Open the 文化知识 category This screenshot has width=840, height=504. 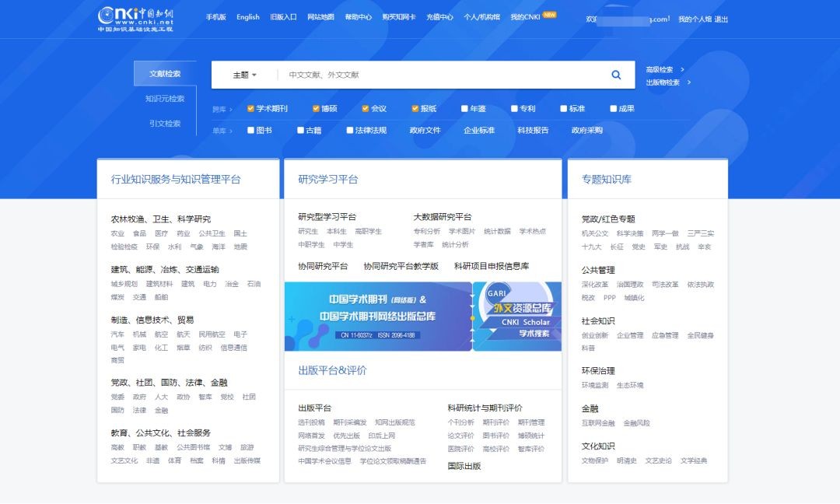[x=598, y=446]
